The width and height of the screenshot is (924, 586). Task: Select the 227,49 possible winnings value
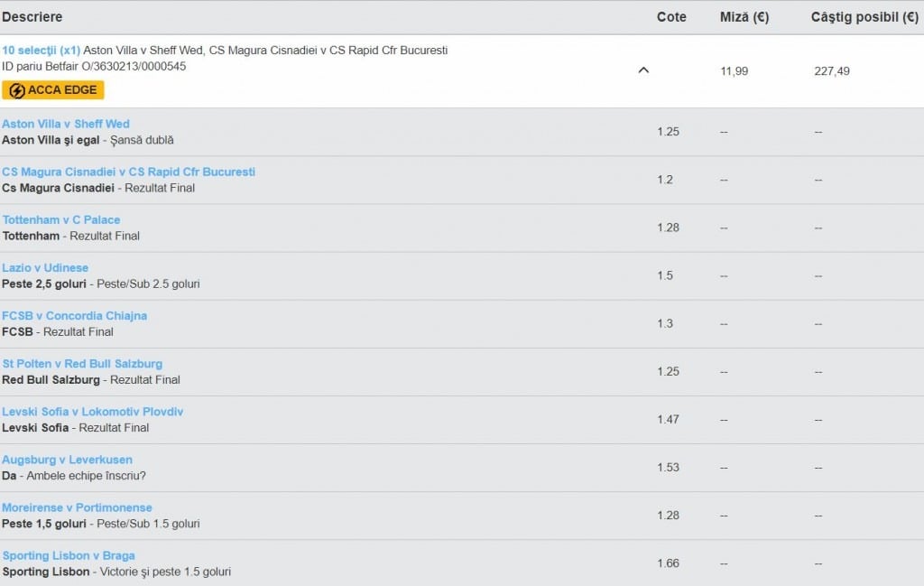tap(831, 71)
